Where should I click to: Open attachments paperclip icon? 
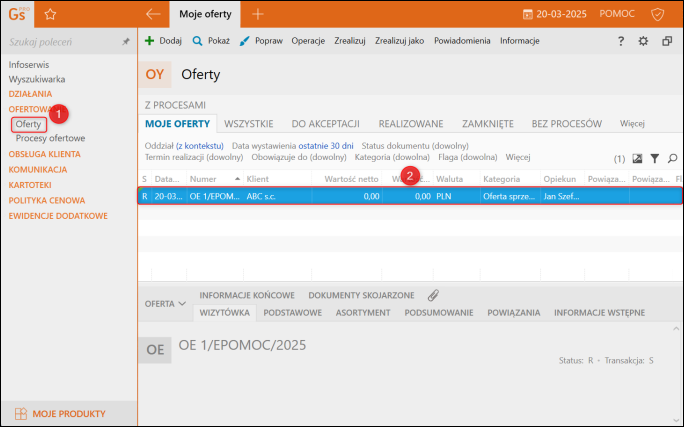click(x=433, y=295)
